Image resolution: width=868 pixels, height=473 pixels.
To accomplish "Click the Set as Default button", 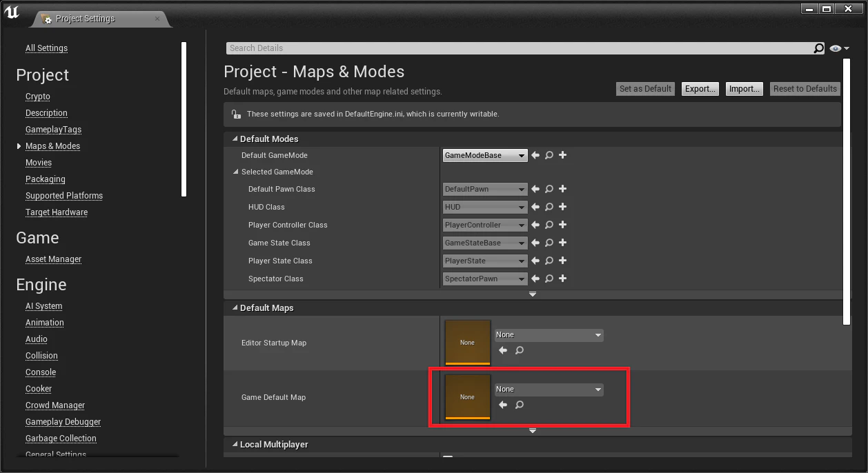I will tap(645, 89).
